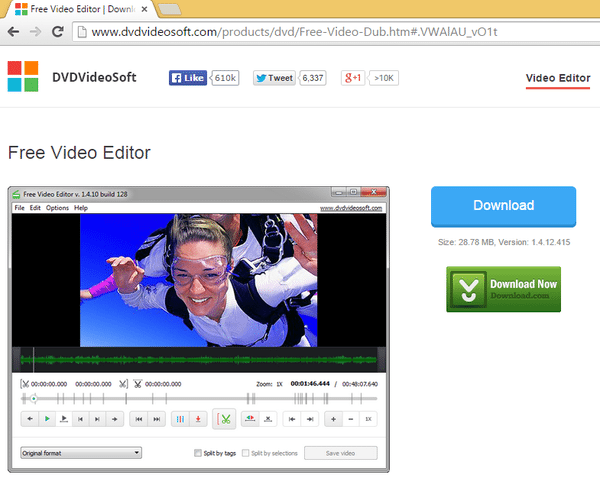Click the delete selection X icon
600x478 pixels.
click(x=268, y=419)
